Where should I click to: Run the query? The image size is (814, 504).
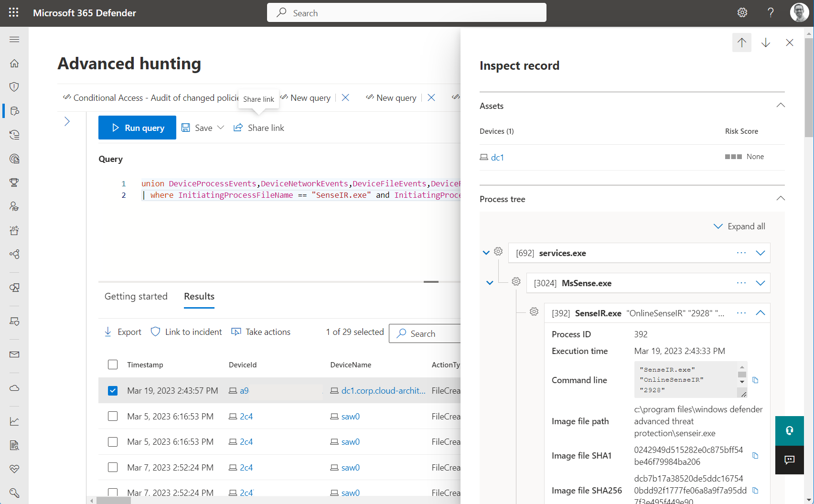coord(137,128)
